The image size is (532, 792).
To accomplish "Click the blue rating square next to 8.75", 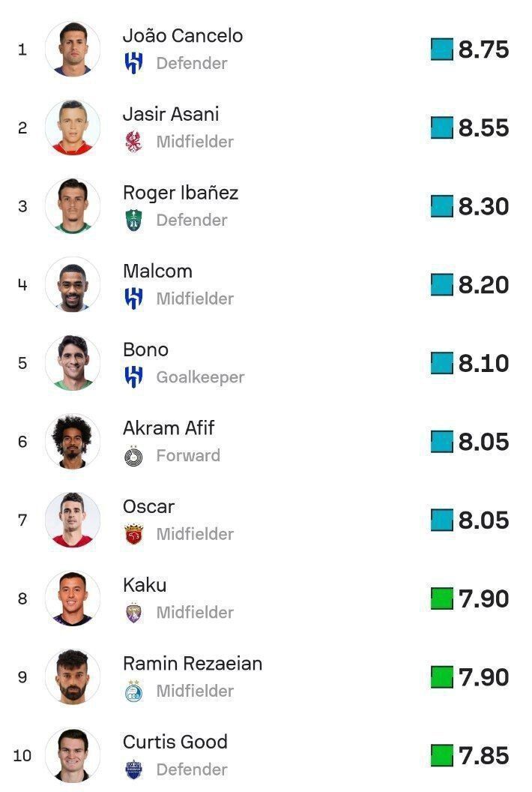I will tap(442, 49).
